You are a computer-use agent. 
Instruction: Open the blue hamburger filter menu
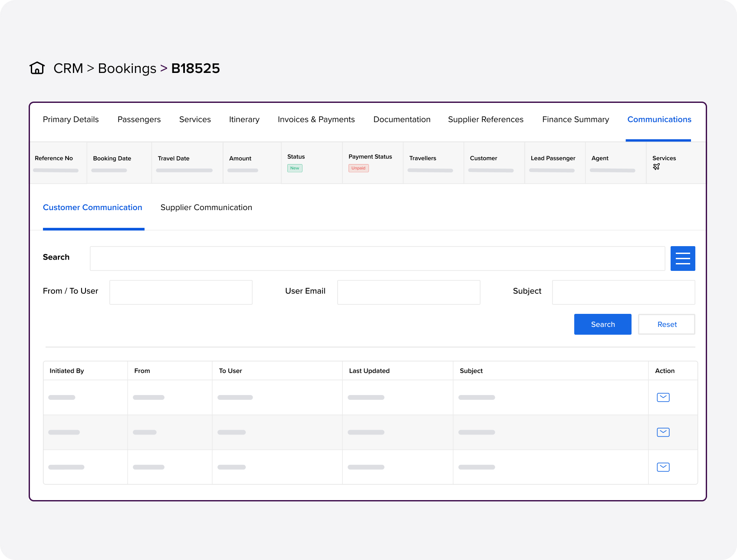click(x=682, y=258)
